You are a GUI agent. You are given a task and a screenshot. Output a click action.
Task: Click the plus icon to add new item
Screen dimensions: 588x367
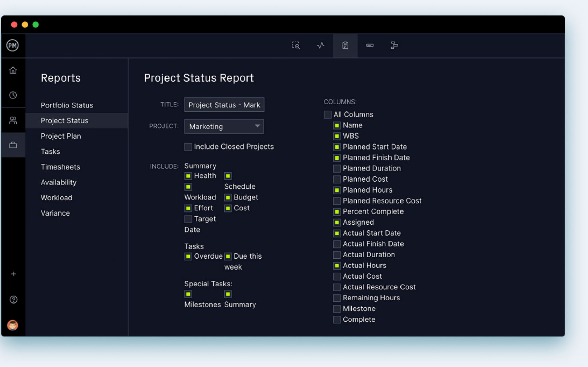(14, 274)
